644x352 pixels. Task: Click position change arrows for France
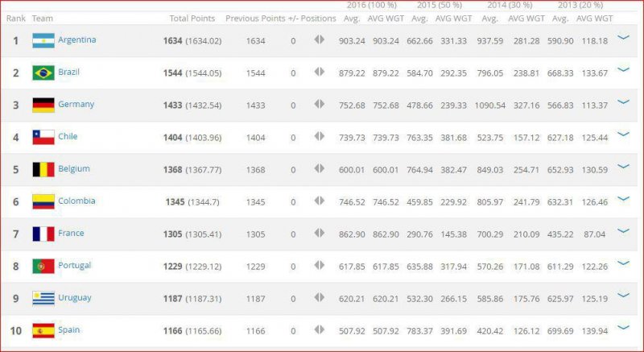pos(320,233)
